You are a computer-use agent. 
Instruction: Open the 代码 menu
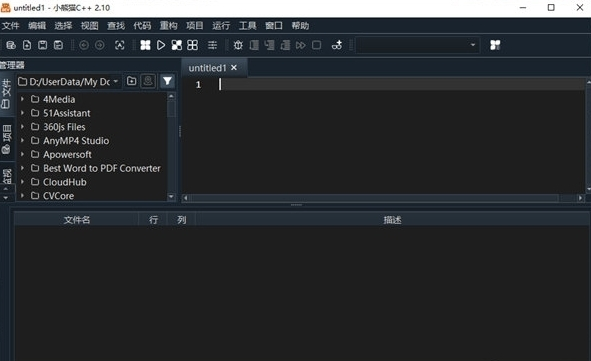(x=142, y=26)
